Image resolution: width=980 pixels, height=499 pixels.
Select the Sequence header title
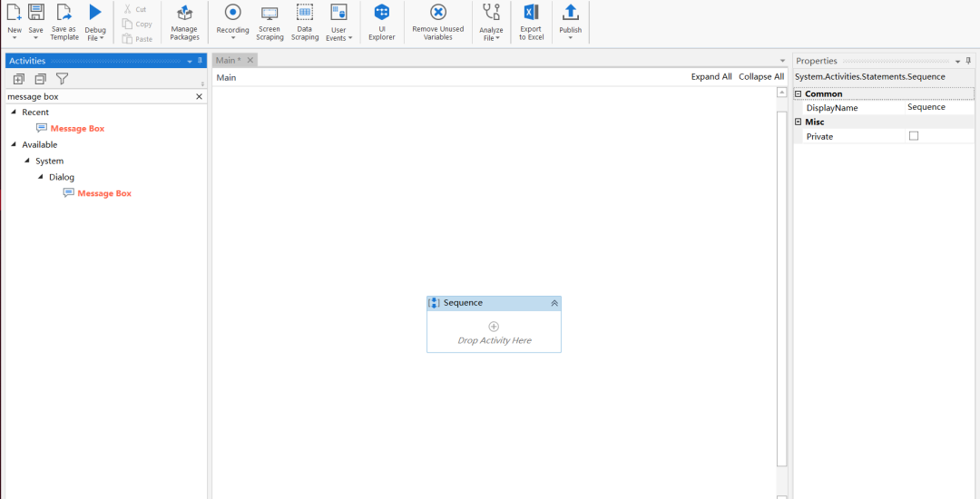pos(463,303)
